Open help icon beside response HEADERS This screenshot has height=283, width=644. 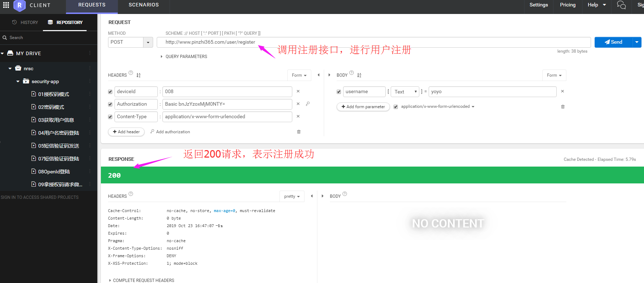pyautogui.click(x=131, y=194)
